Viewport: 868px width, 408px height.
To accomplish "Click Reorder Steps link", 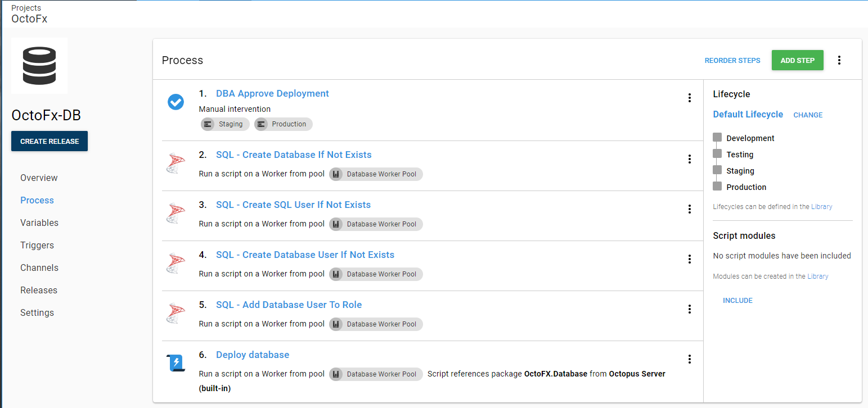I will [732, 61].
